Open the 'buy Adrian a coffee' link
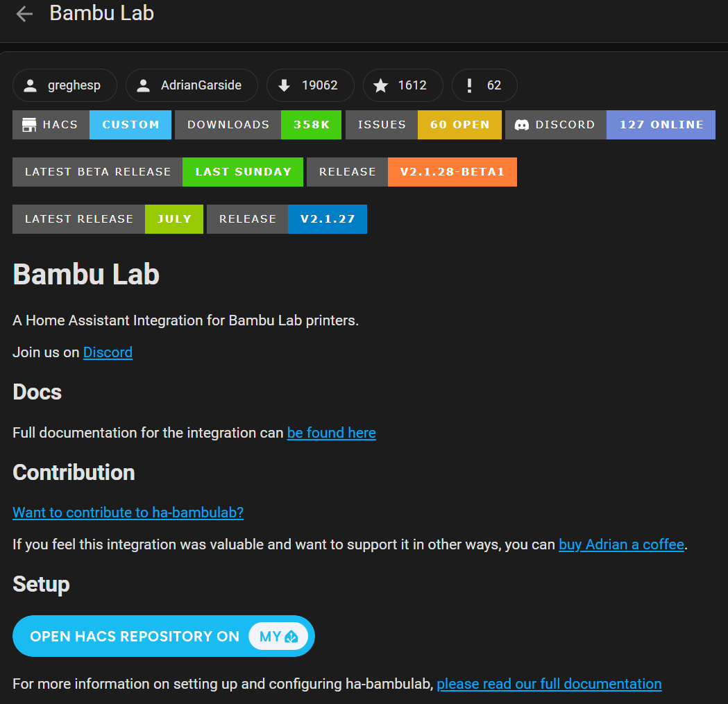Screen dimensions: 728x704 621,544
